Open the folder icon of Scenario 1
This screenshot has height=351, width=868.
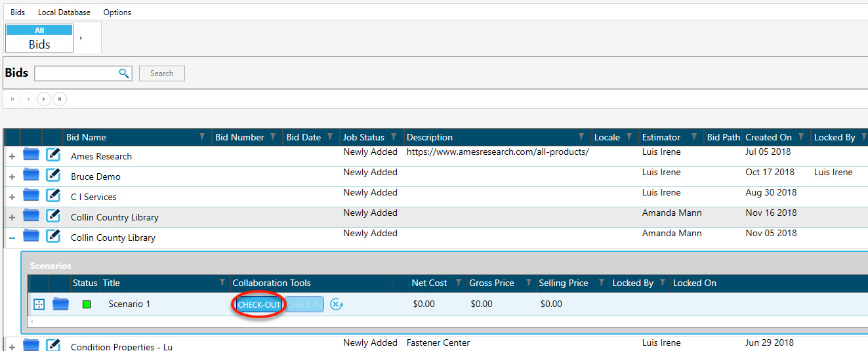(61, 304)
